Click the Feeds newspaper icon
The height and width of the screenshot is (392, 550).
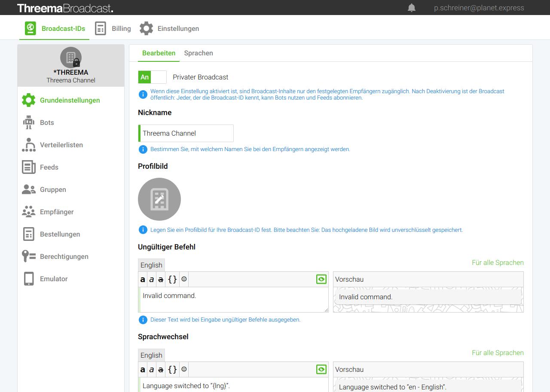[29, 167]
